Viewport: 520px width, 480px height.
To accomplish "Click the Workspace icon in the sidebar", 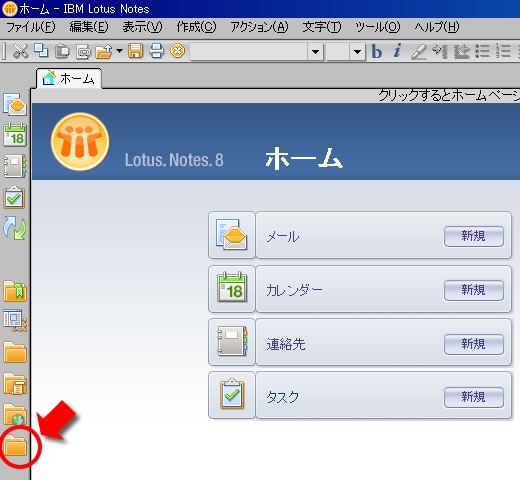I will coord(15,321).
